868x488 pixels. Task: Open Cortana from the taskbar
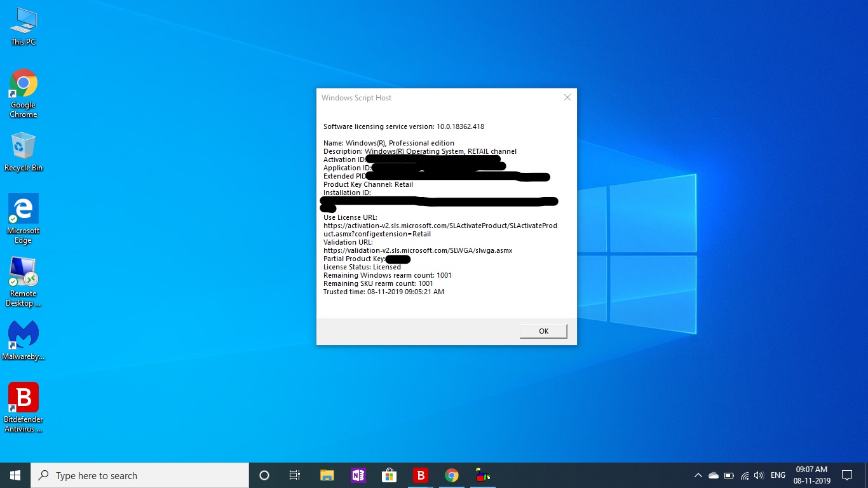(264, 475)
